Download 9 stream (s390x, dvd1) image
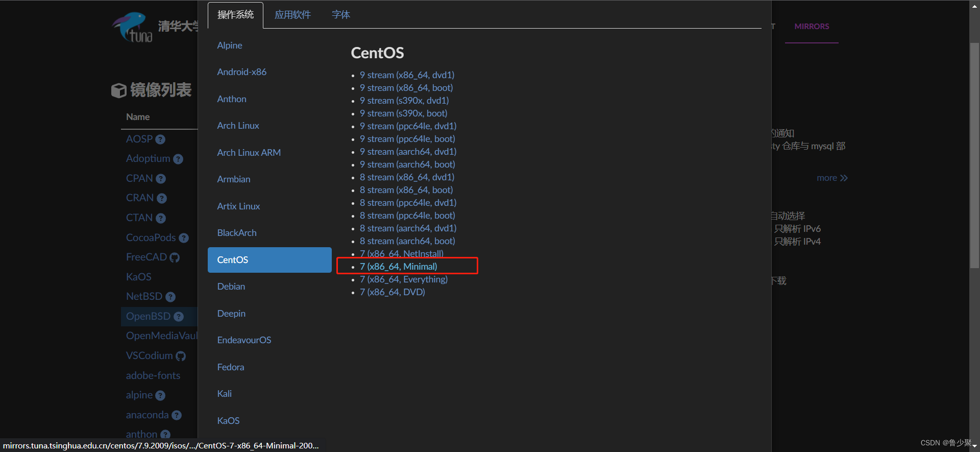980x452 pixels. click(404, 101)
